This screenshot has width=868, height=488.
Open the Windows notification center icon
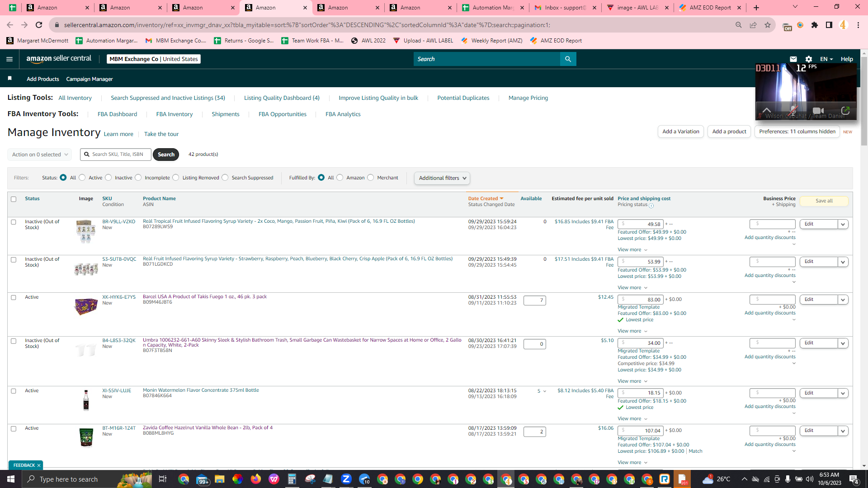pos(854,479)
